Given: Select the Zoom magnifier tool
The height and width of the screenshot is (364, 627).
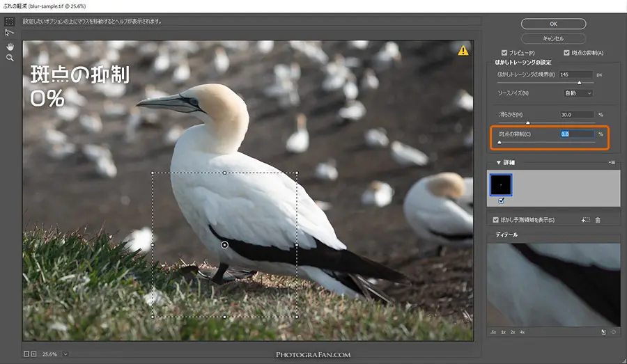Looking at the screenshot, I should [10, 58].
